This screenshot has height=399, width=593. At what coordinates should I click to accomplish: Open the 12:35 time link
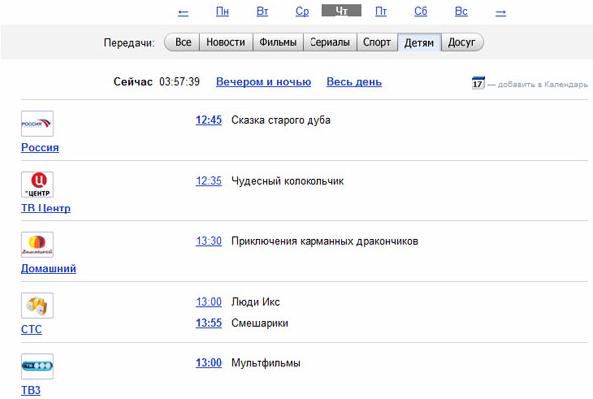(x=209, y=181)
